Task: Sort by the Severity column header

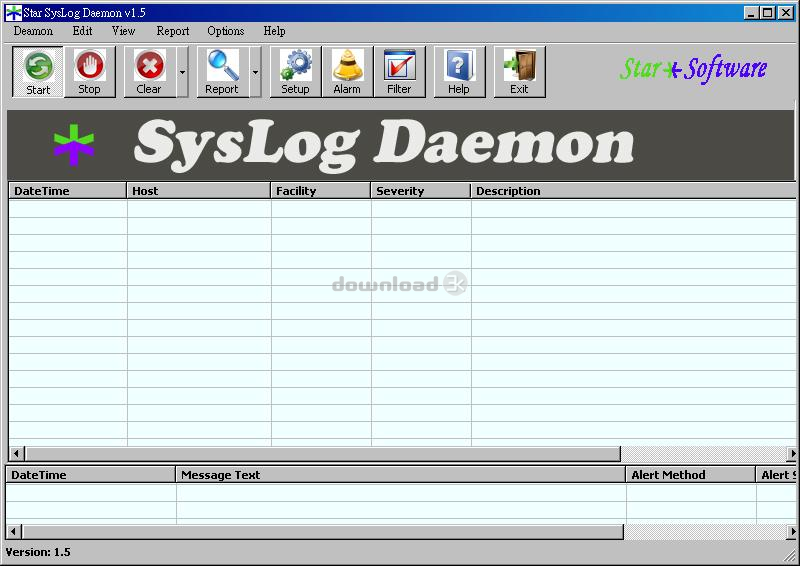Action: point(420,191)
